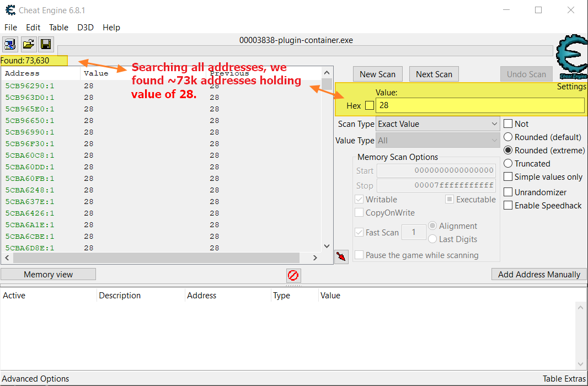Screen dimensions: 588x386
Task: Open the Table menu
Action: (58, 28)
